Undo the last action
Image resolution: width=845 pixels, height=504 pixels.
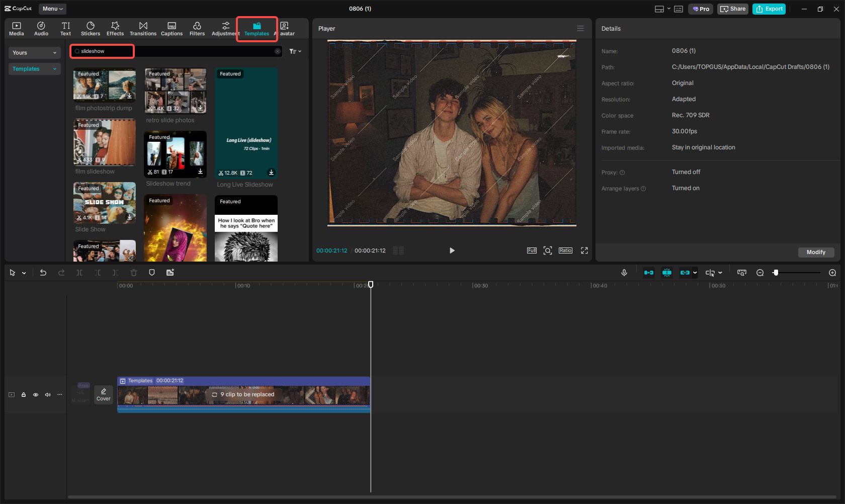point(43,273)
